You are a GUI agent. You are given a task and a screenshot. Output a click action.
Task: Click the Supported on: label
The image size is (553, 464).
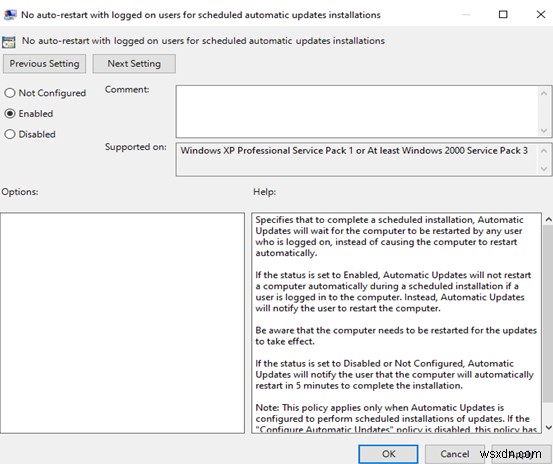coord(135,147)
